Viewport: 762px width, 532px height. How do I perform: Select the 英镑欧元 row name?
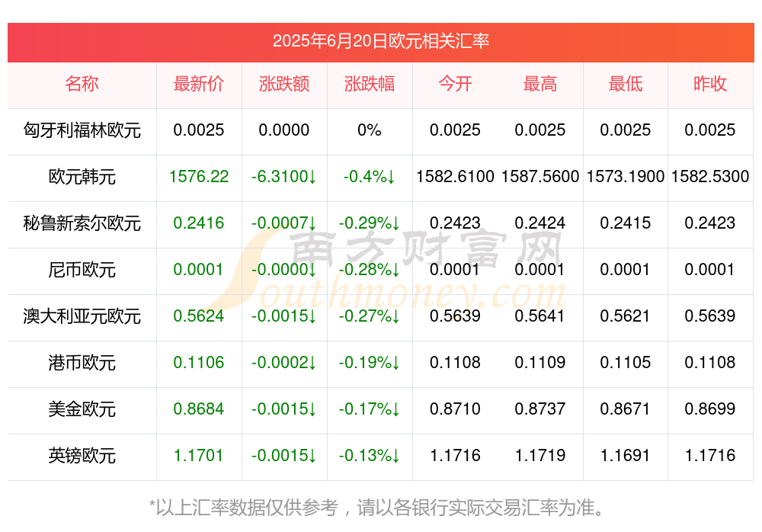point(82,456)
